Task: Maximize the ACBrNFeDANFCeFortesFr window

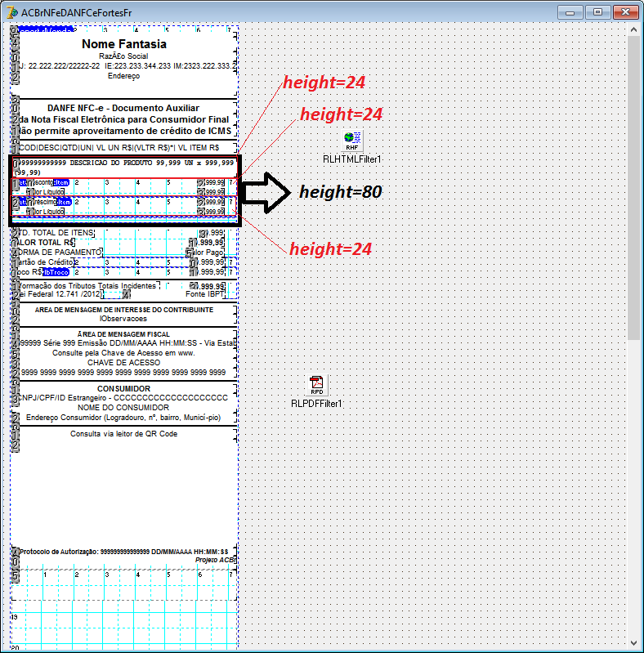Action: [597, 12]
